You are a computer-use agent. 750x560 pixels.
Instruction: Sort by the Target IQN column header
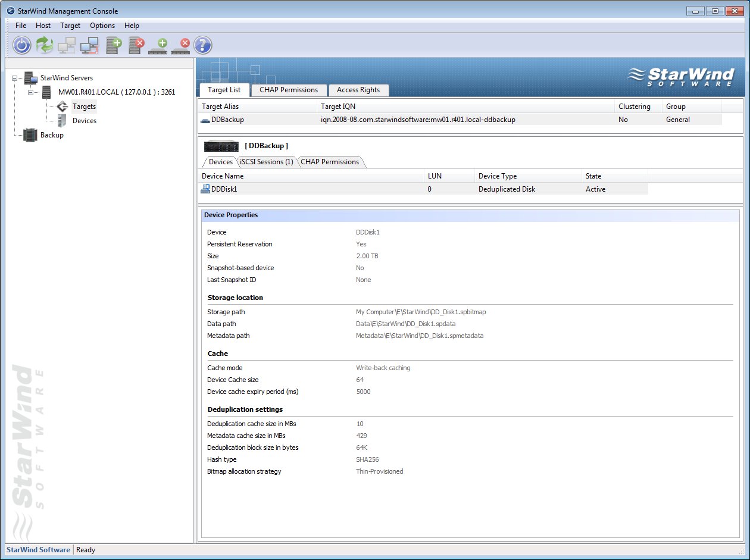click(x=465, y=107)
